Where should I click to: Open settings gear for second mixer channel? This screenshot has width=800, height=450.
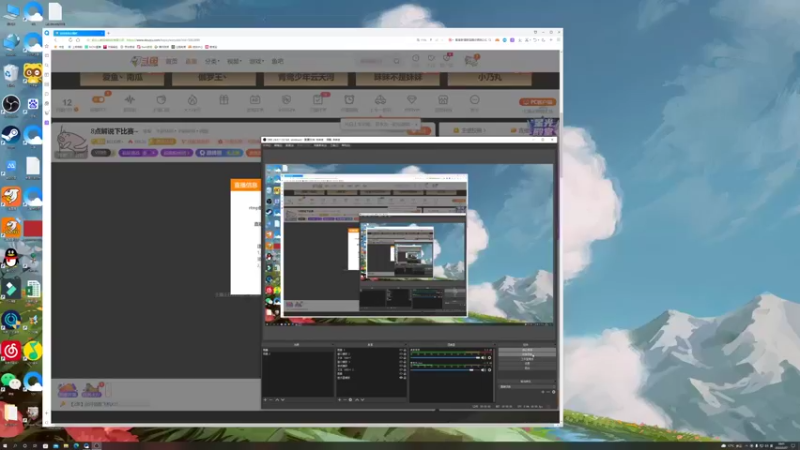[x=489, y=370]
